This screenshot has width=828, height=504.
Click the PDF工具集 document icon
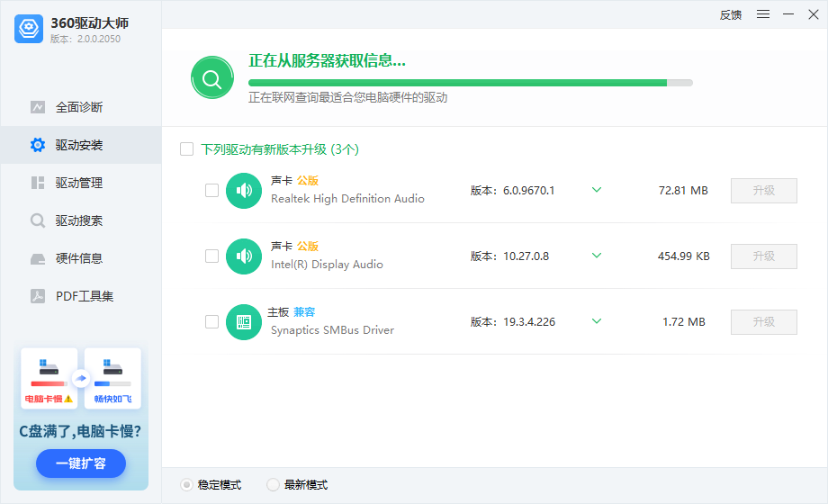pyautogui.click(x=38, y=296)
